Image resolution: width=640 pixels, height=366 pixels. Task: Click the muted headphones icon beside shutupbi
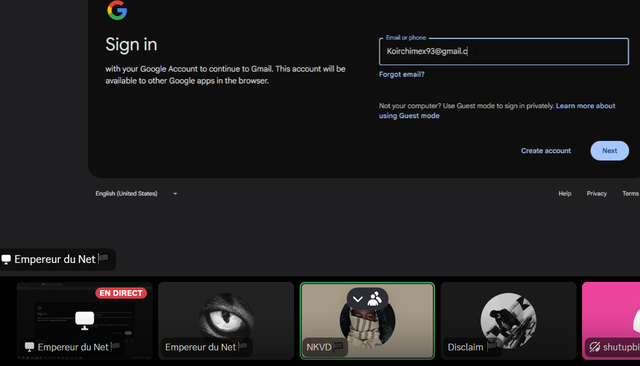click(x=595, y=347)
